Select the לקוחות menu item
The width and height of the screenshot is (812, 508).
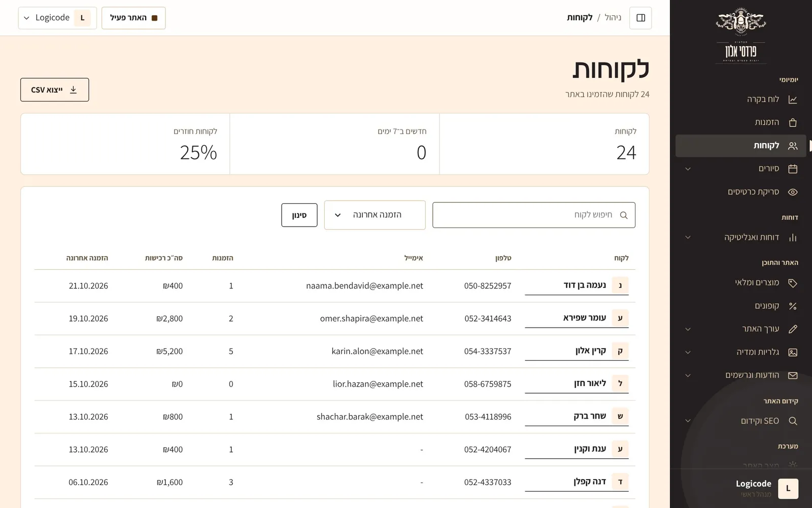click(x=740, y=146)
